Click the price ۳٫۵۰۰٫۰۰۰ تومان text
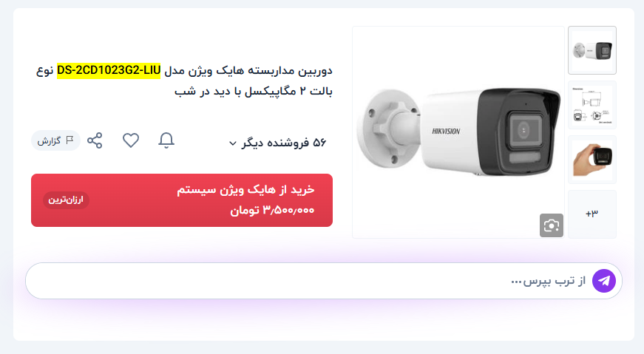 tap(272, 211)
